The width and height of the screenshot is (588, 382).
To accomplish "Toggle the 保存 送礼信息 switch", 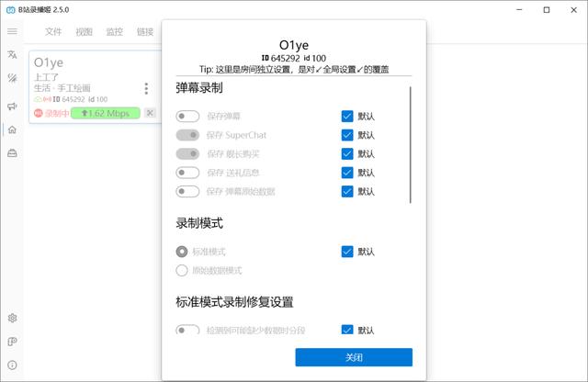I will pyautogui.click(x=187, y=173).
